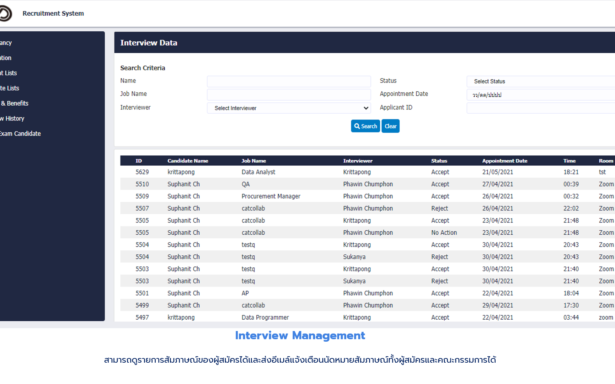Click date 29/04/2021 cell
The image size is (615, 384).
pyautogui.click(x=497, y=305)
